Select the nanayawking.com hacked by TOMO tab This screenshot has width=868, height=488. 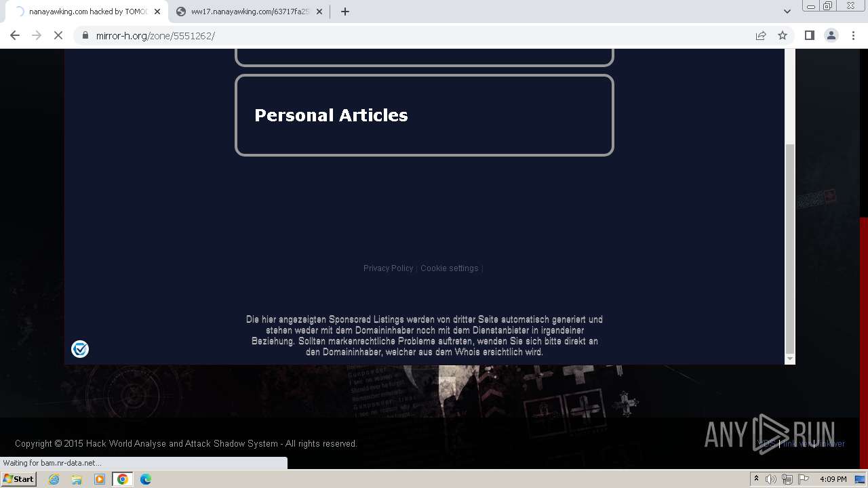[87, 12]
